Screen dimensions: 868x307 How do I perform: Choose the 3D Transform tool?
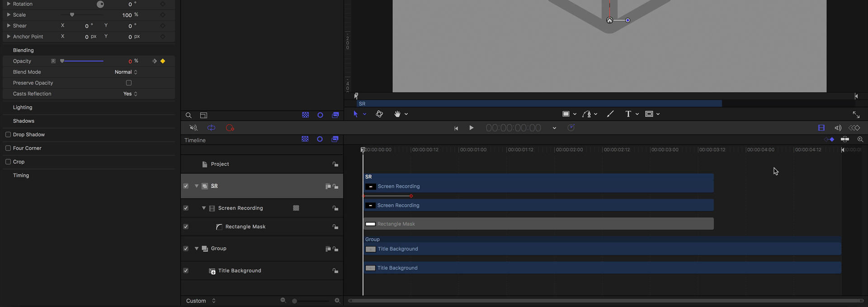pos(379,114)
